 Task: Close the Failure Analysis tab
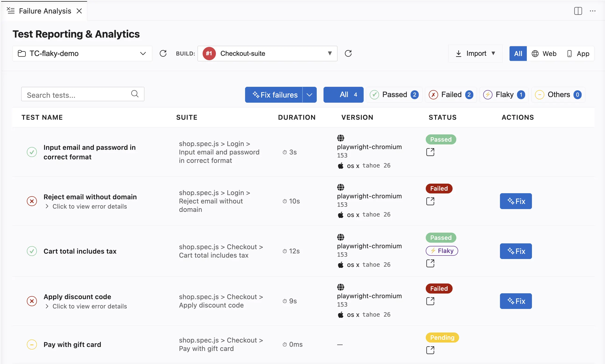click(79, 11)
